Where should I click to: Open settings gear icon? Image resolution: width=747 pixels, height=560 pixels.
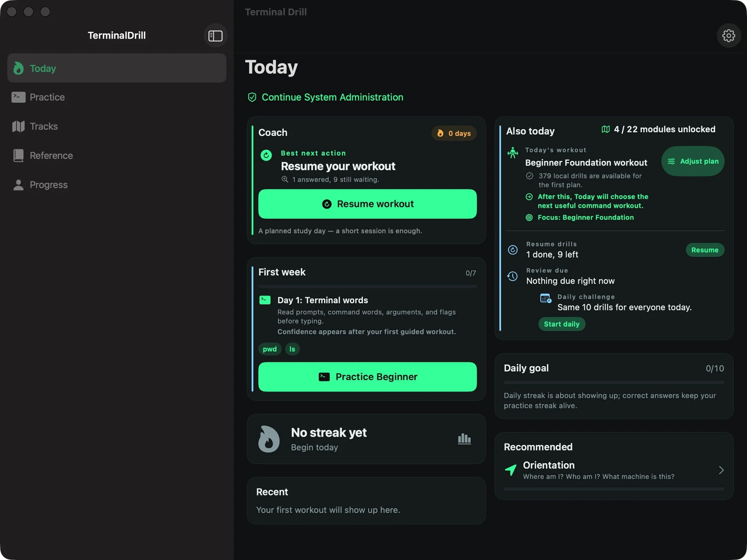pos(728,35)
